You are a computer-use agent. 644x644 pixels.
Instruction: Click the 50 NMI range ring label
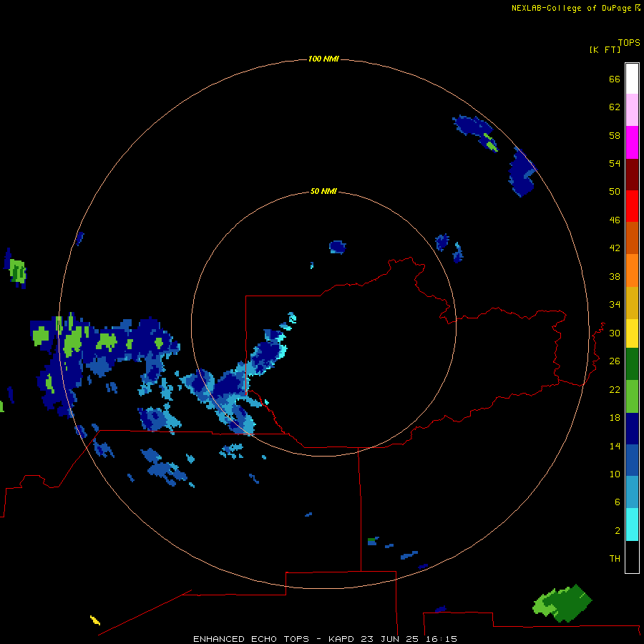tap(323, 191)
